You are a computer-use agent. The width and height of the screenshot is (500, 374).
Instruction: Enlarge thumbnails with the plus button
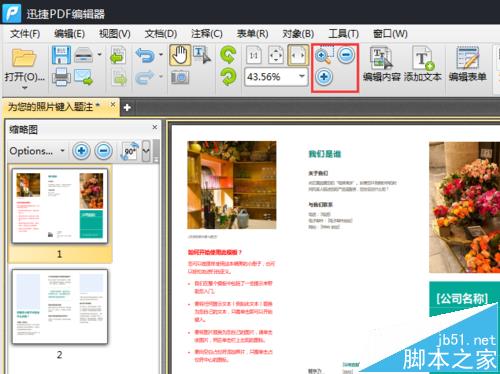coord(81,151)
